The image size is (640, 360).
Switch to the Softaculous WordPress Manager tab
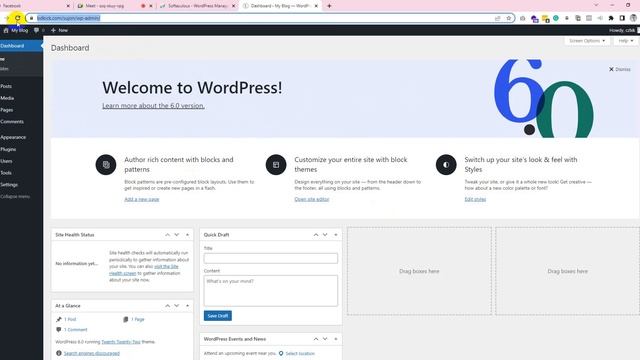[x=196, y=6]
